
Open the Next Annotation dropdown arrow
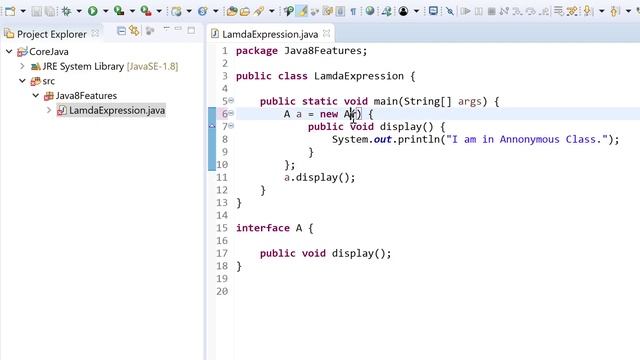602,11
